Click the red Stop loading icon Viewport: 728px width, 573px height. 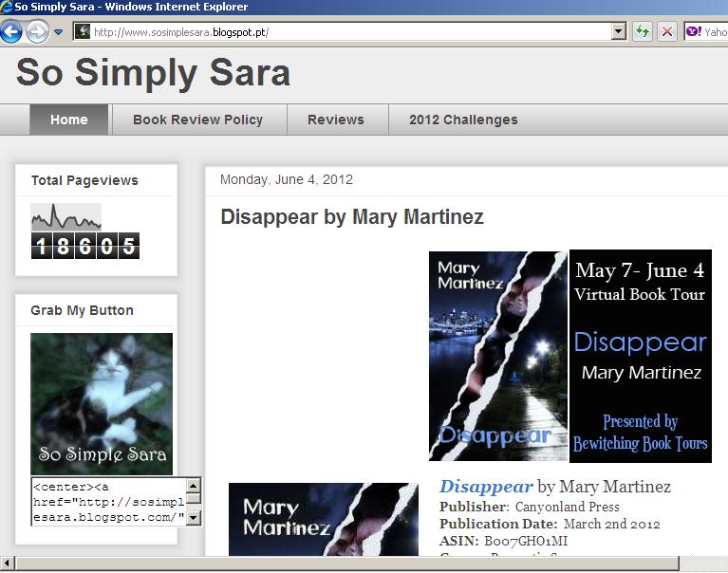coord(667,31)
